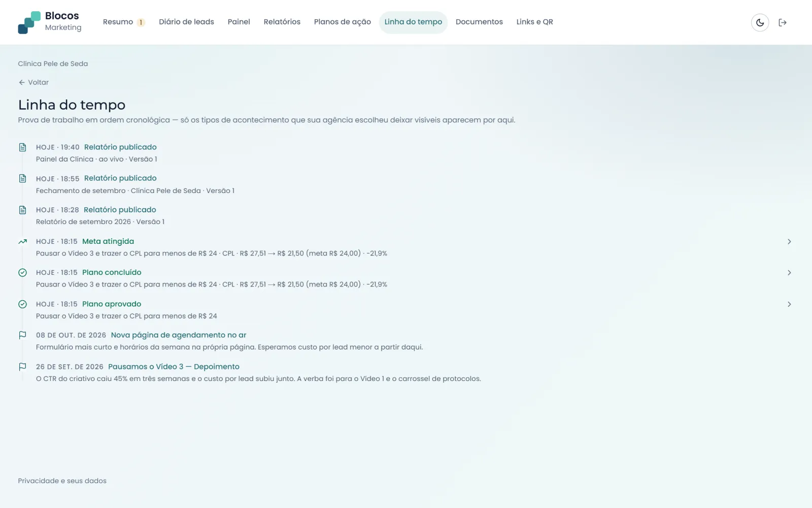812x508 pixels.
Task: Open the Relatórios tab
Action: [282, 22]
